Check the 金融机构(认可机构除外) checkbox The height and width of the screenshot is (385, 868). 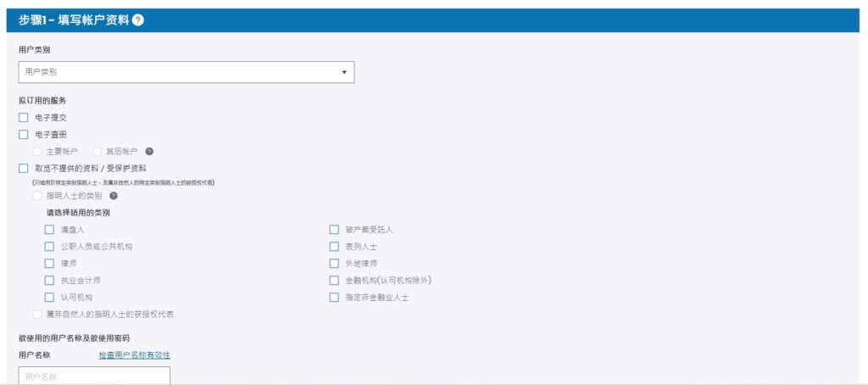[334, 281]
